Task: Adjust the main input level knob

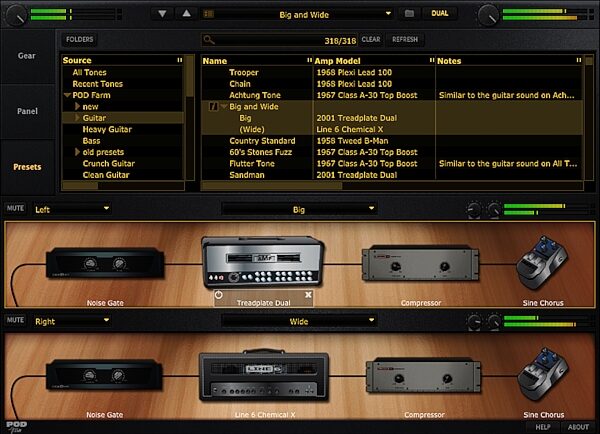Action: point(16,15)
